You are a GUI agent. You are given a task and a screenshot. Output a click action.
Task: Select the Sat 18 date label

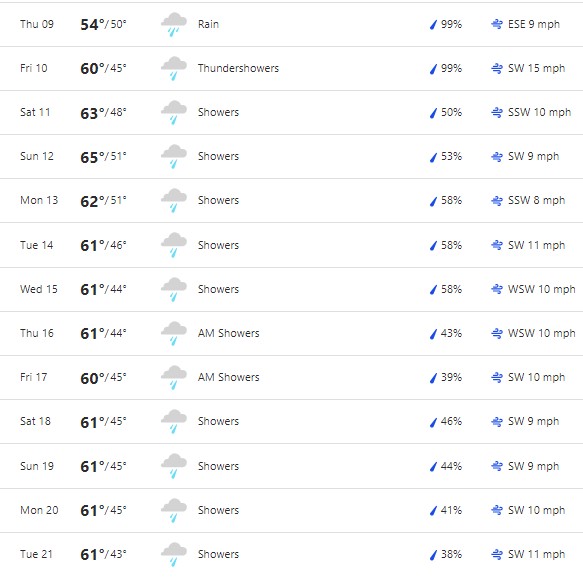(35, 421)
